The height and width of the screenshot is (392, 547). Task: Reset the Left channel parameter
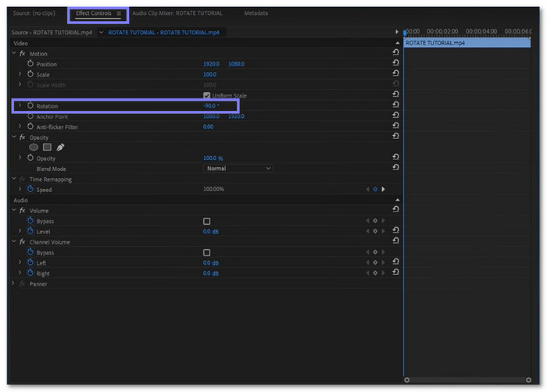(x=395, y=262)
